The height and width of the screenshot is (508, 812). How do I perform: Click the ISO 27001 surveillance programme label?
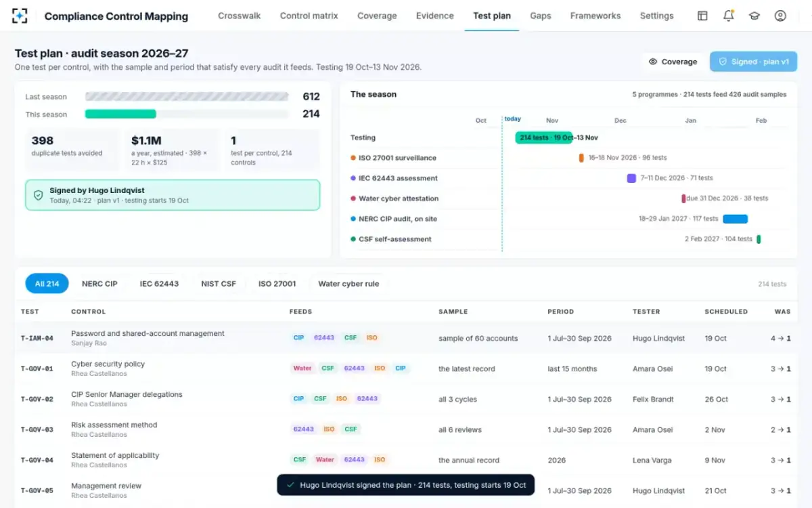tap(397, 158)
